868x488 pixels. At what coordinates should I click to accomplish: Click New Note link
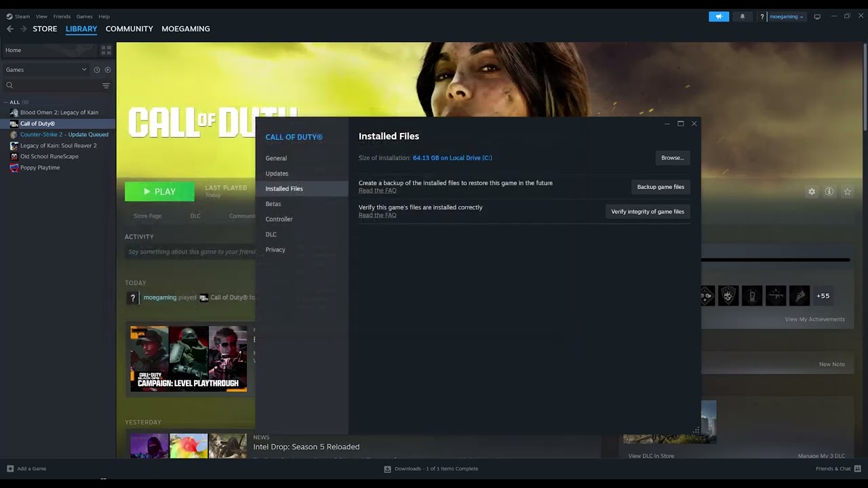tap(831, 364)
